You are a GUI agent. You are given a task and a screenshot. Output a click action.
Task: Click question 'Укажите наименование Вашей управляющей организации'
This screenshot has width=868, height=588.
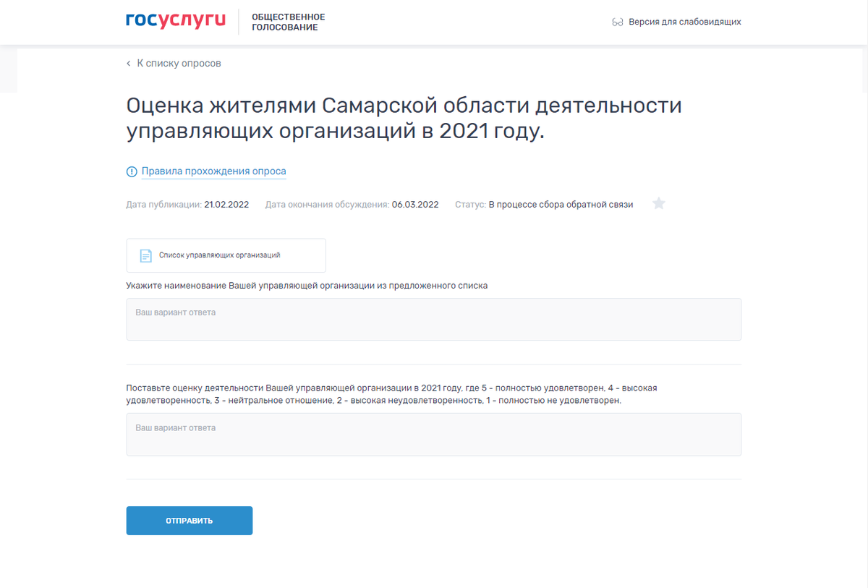[x=307, y=286]
